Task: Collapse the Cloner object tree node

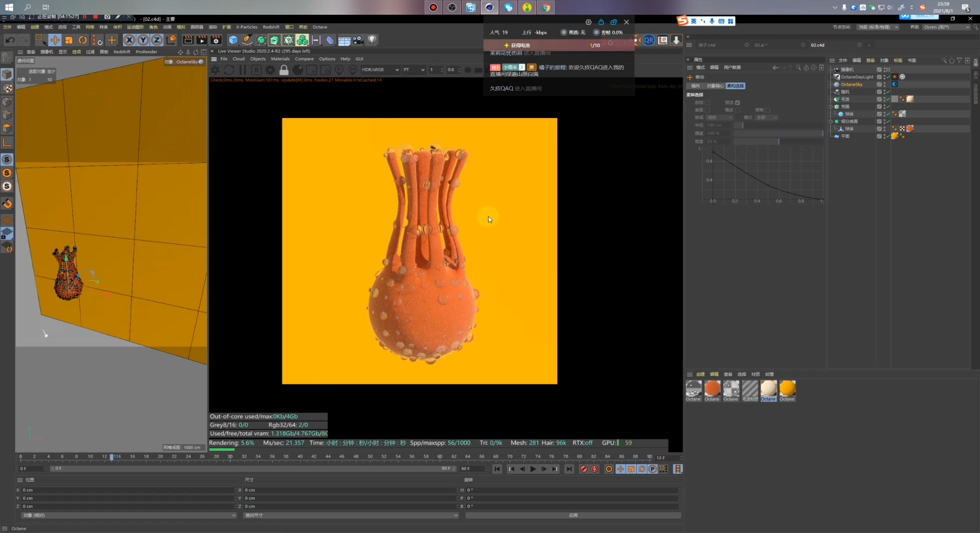Action: pos(831,107)
